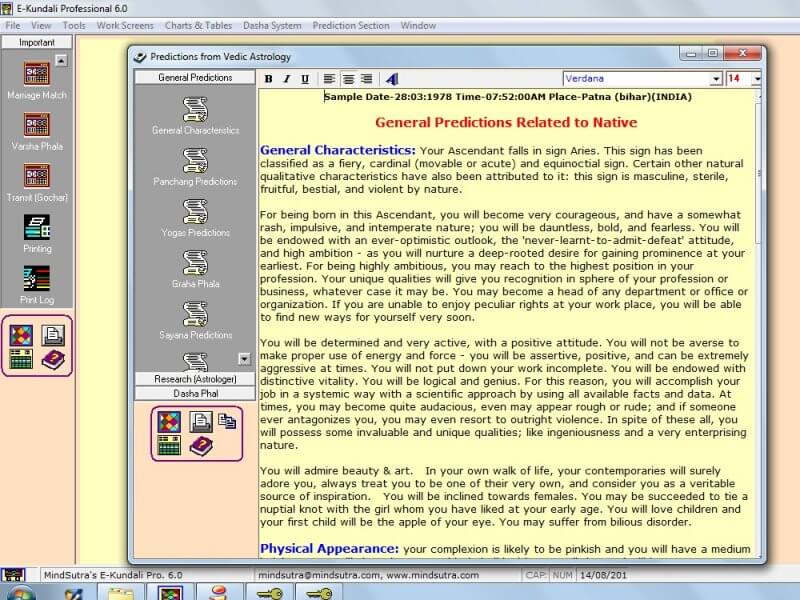Click the status bar icon at bottom-left
800x600 pixels.
(13, 576)
